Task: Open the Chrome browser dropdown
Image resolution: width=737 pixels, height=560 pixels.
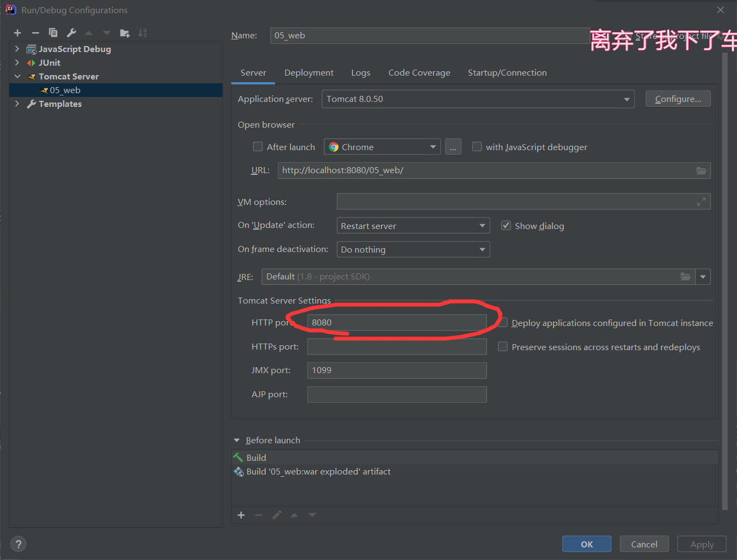Action: (382, 147)
